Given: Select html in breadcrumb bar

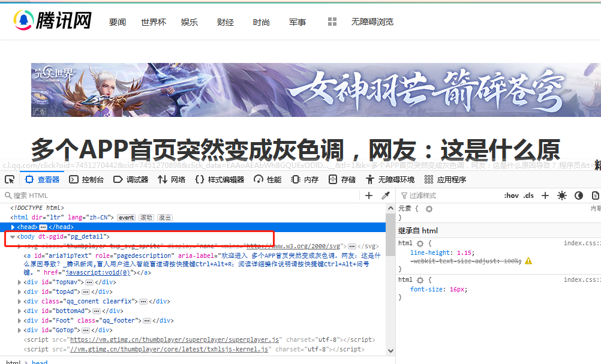Looking at the screenshot, I should click(x=13, y=362).
